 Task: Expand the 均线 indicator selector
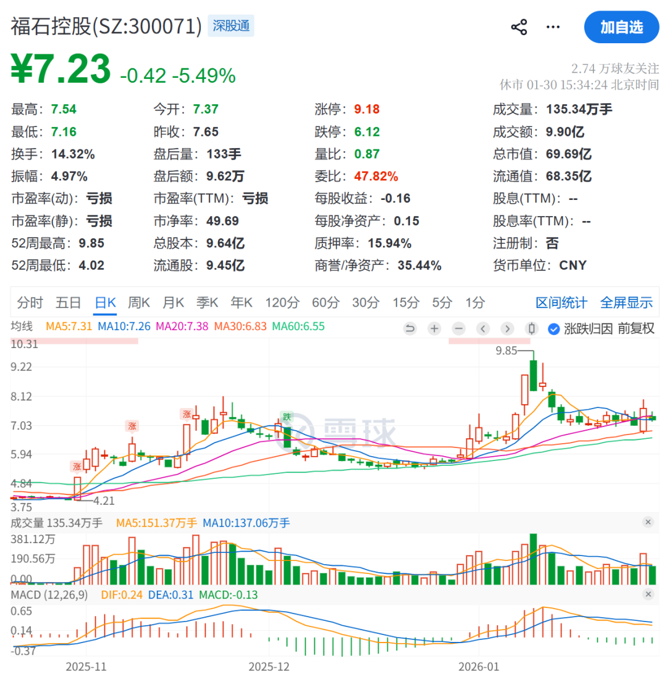tap(22, 326)
